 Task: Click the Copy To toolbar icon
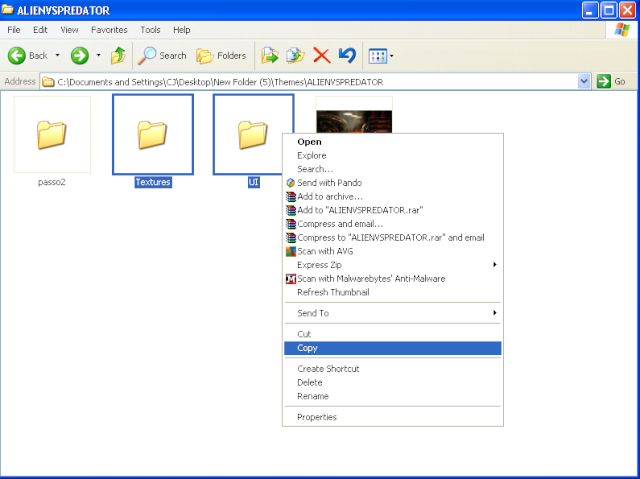click(x=296, y=55)
